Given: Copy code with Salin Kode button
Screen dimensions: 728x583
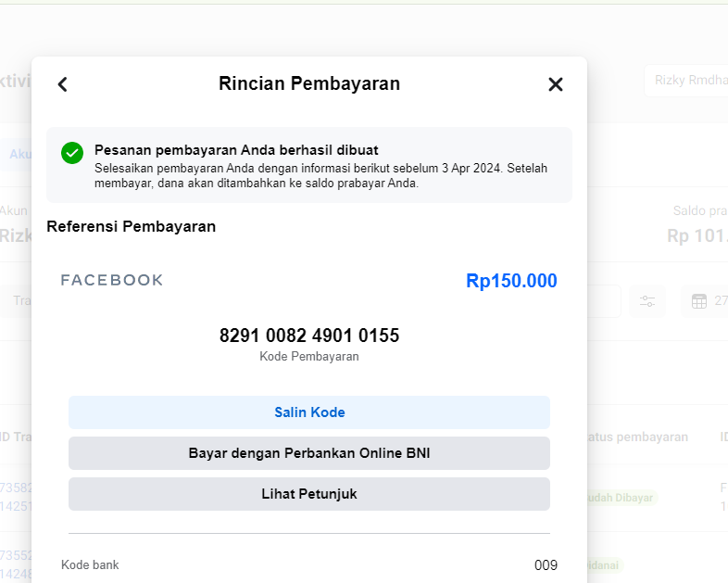Looking at the screenshot, I should 308,412.
